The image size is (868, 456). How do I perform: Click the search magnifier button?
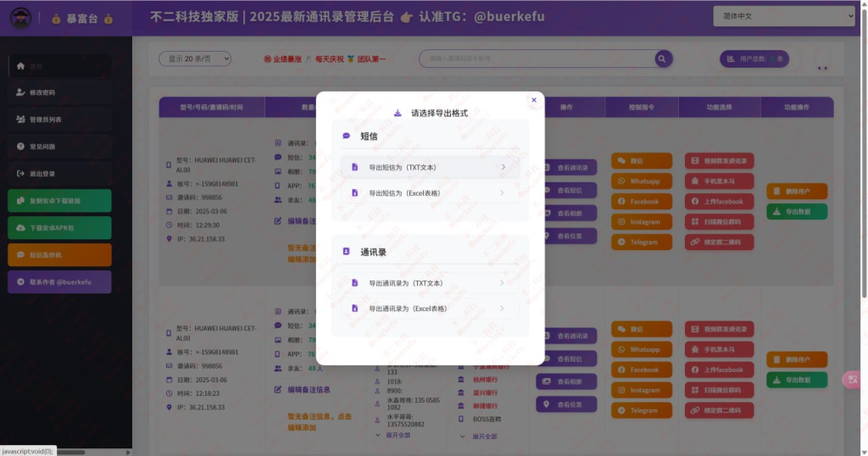(662, 58)
